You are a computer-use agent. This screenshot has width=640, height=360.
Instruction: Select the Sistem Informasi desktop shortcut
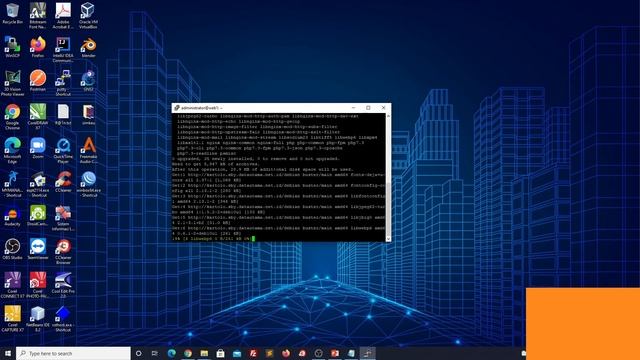(x=63, y=218)
